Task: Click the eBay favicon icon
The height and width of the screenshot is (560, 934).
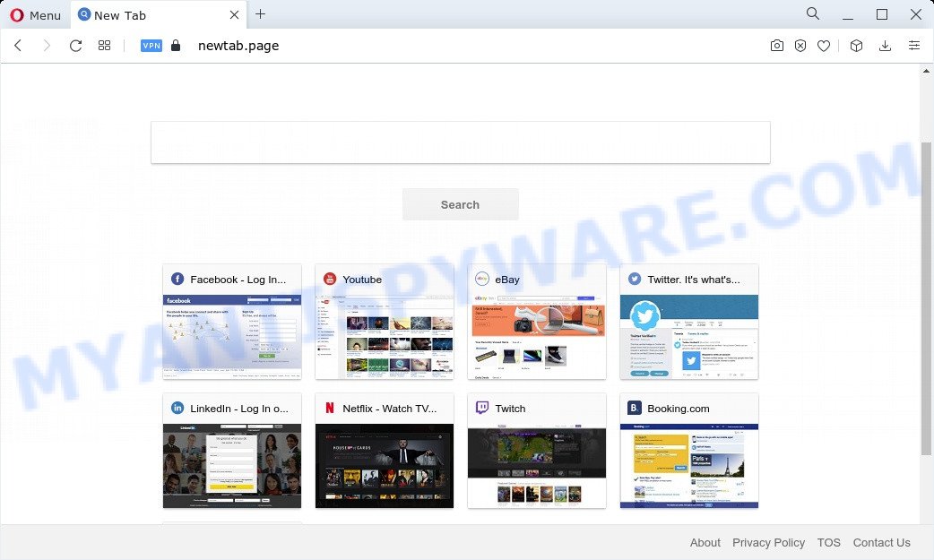Action: (482, 279)
